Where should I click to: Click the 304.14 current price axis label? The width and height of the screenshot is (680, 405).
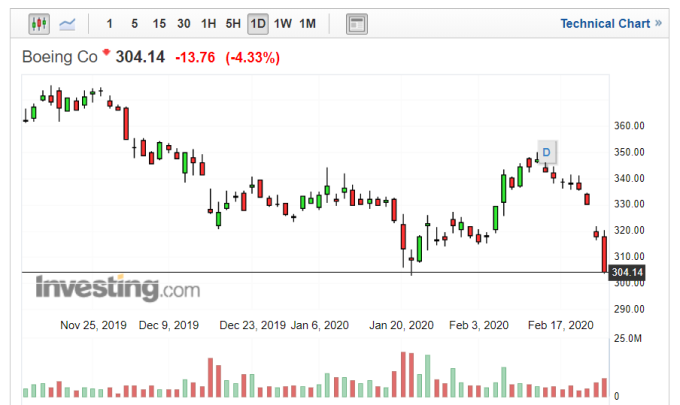627,272
